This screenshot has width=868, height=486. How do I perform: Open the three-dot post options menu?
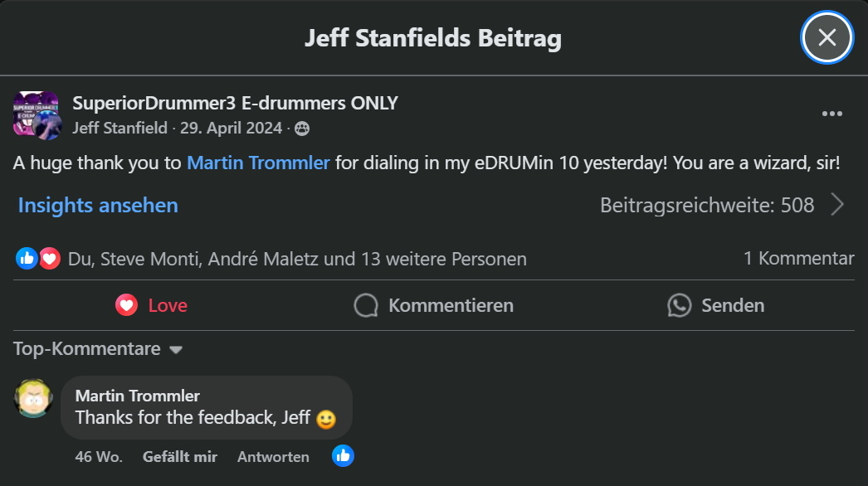point(832,114)
